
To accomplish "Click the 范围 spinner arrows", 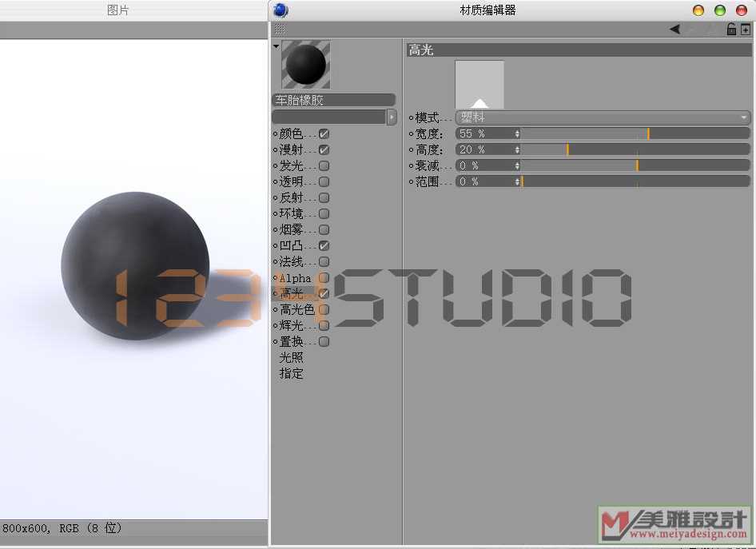I will coord(517,181).
